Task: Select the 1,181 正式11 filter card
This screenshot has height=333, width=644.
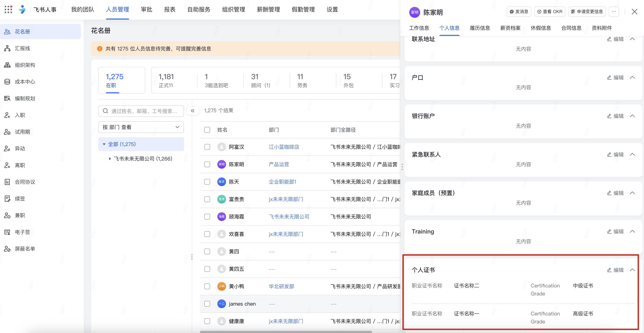Action: [x=174, y=80]
